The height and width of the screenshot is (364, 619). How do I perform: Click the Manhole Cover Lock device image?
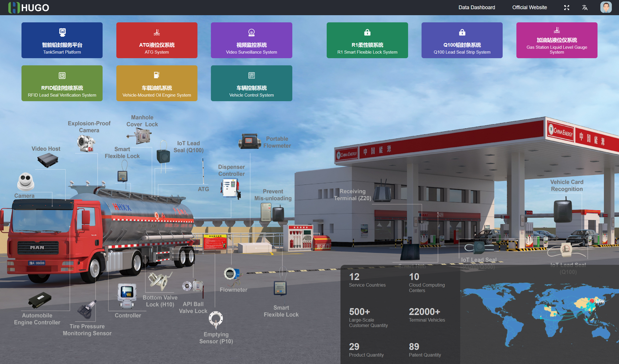pos(140,136)
